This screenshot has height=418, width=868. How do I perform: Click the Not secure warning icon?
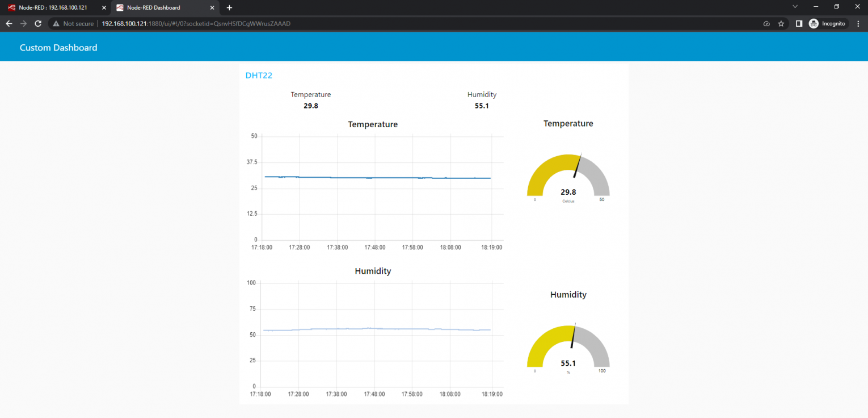click(56, 23)
